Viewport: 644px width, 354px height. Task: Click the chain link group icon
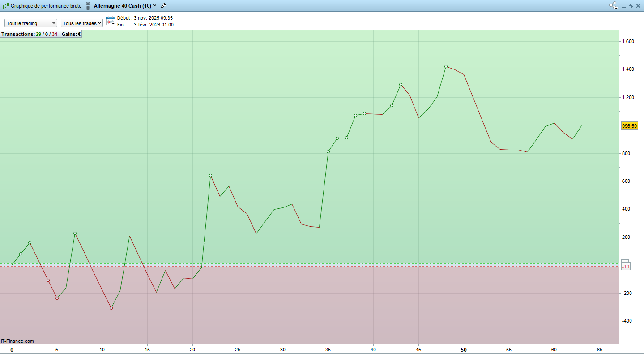click(88, 6)
